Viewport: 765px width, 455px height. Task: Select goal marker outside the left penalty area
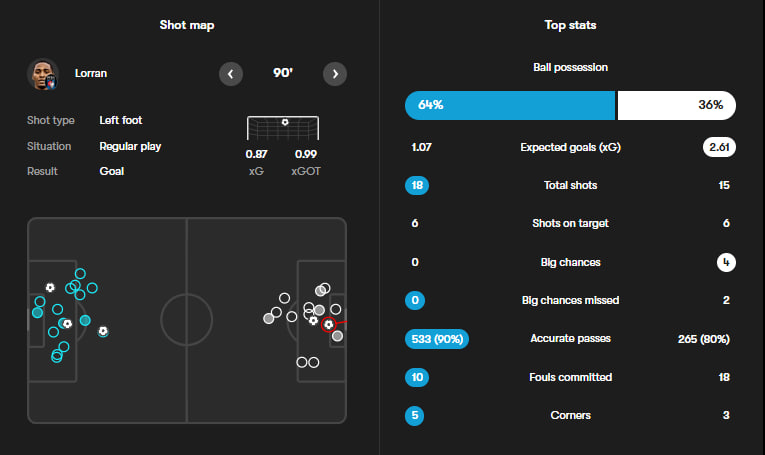[103, 331]
